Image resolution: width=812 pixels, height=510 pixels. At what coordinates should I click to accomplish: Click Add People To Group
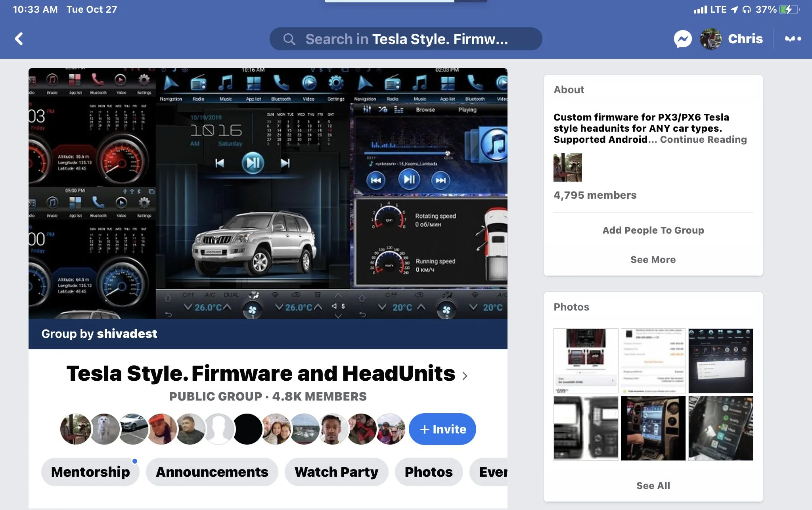tap(653, 230)
